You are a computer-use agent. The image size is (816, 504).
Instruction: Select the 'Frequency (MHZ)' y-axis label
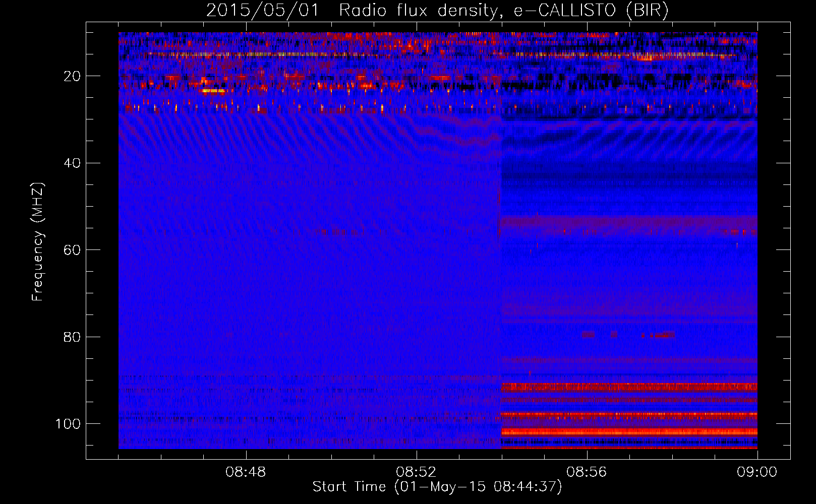(38, 242)
